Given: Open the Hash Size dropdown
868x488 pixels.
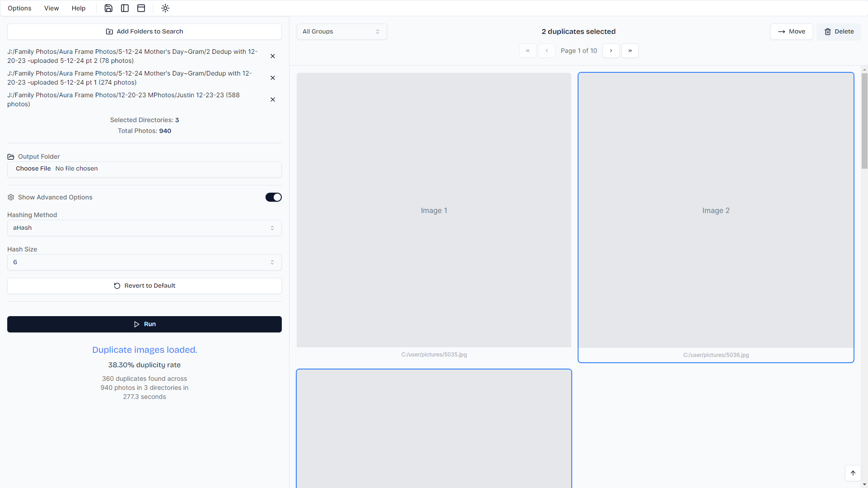Looking at the screenshot, I should [x=144, y=262].
